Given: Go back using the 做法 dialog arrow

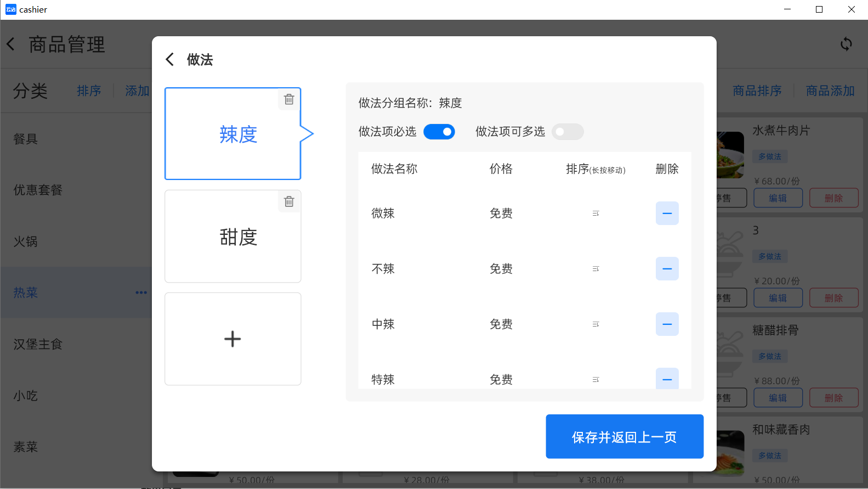Looking at the screenshot, I should [x=170, y=59].
